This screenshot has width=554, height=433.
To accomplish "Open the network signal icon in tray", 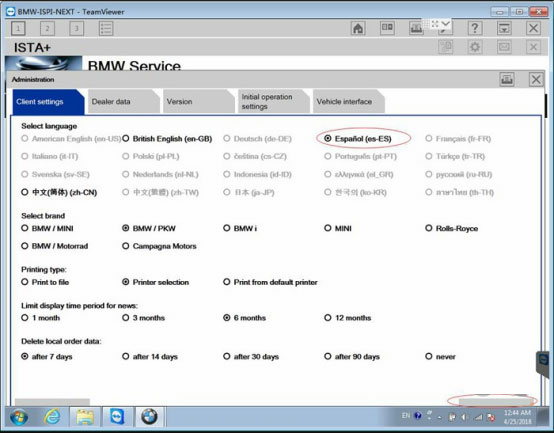I will coord(478,417).
